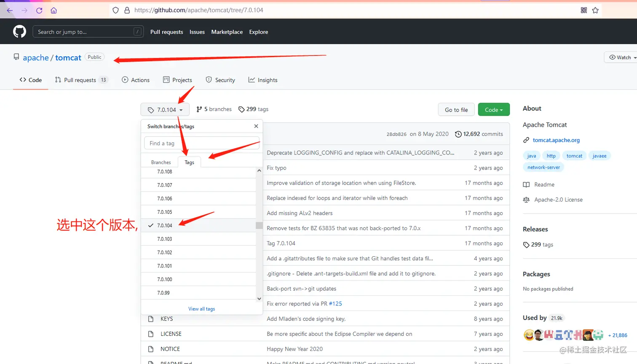The height and width of the screenshot is (364, 637).
Task: Open the 299 tags link beside branches
Action: click(253, 109)
